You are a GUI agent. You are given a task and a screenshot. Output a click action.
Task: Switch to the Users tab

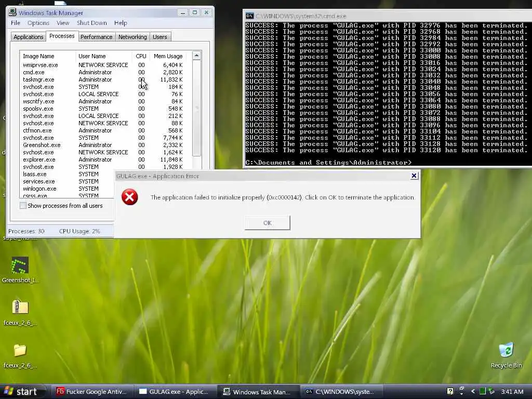click(x=160, y=37)
